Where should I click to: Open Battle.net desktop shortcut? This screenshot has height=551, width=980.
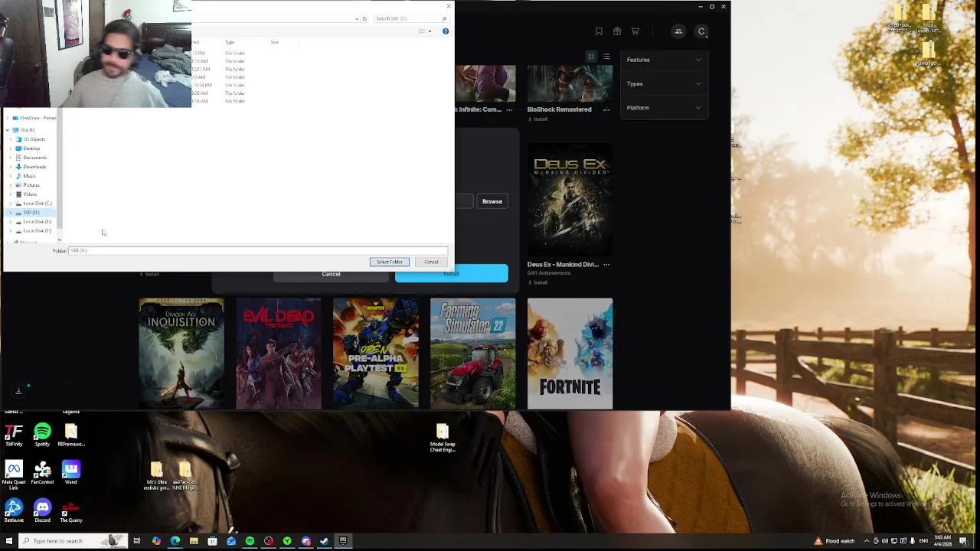(x=14, y=510)
